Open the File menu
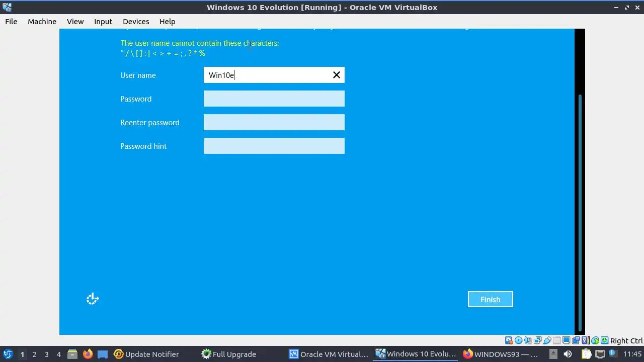644x362 pixels. [11, 21]
